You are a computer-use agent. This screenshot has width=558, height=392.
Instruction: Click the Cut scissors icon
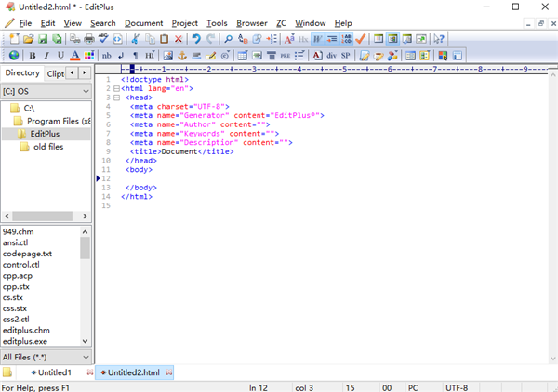(136, 39)
